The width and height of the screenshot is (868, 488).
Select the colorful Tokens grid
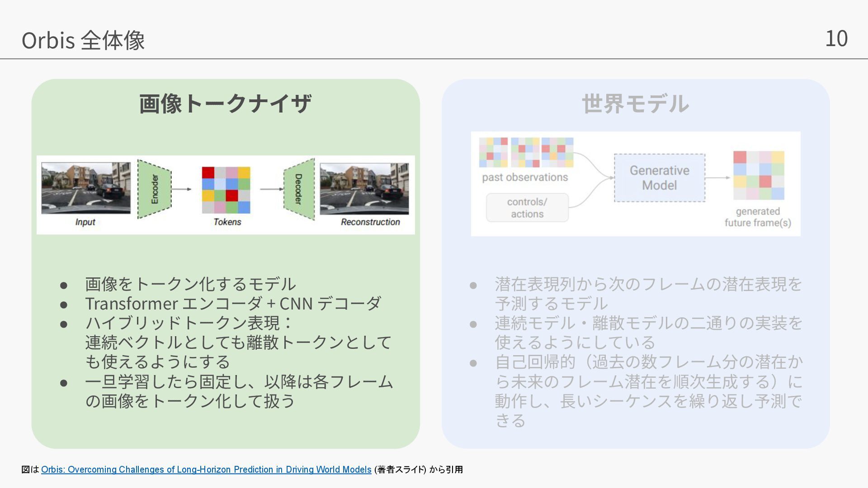(226, 190)
